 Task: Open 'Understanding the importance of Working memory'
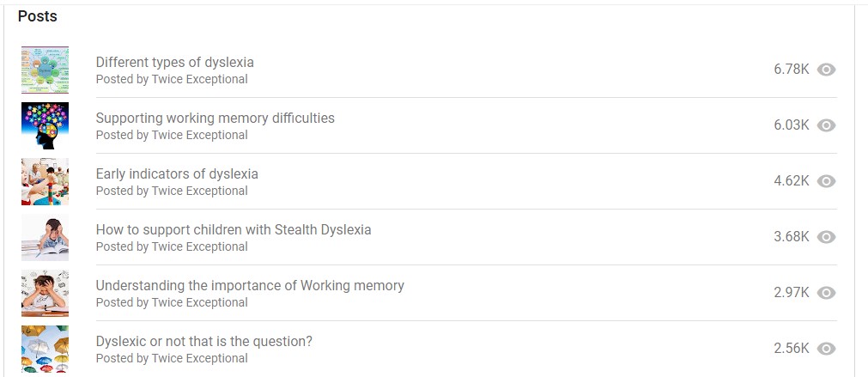250,285
